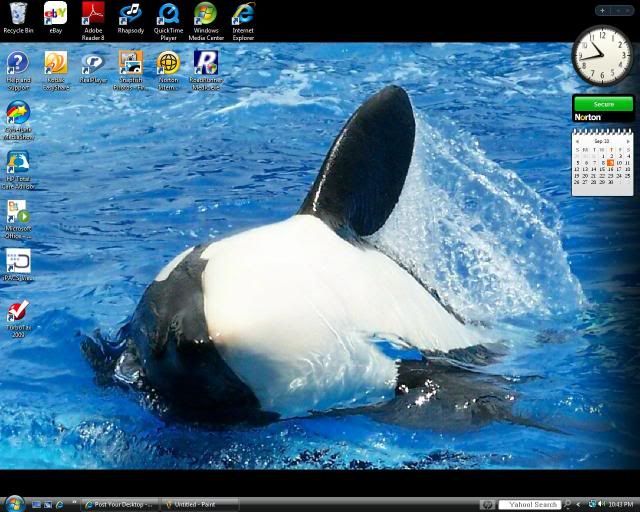Show hidden system tray icons arrow
The width and height of the screenshot is (640, 512).
[x=578, y=505]
